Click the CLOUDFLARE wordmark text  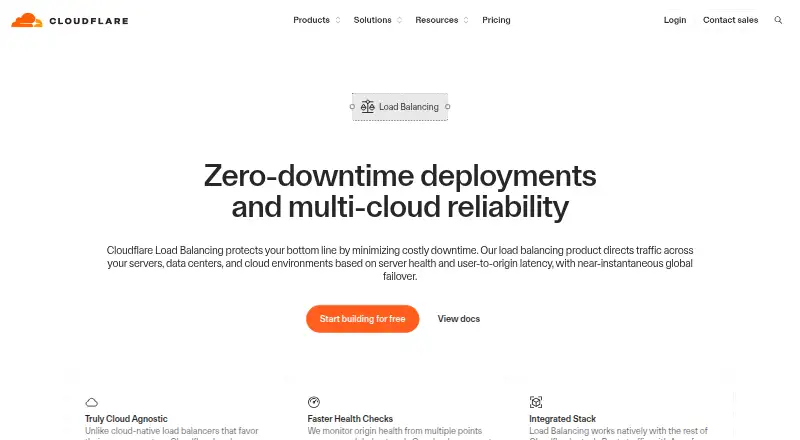89,21
